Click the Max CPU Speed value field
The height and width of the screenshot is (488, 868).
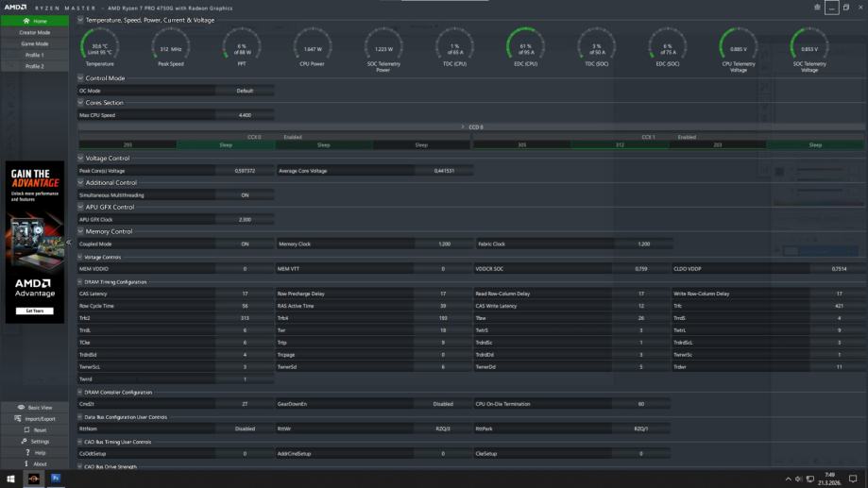coord(245,115)
